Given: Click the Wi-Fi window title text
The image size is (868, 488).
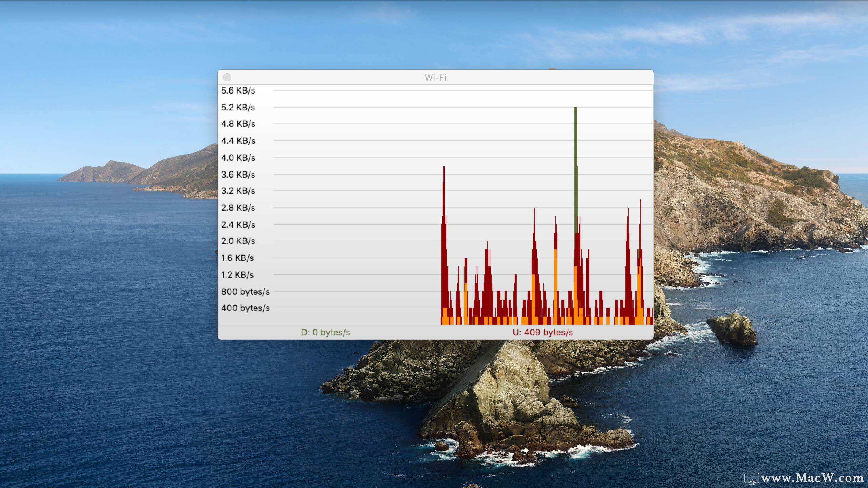Looking at the screenshot, I should [x=435, y=78].
